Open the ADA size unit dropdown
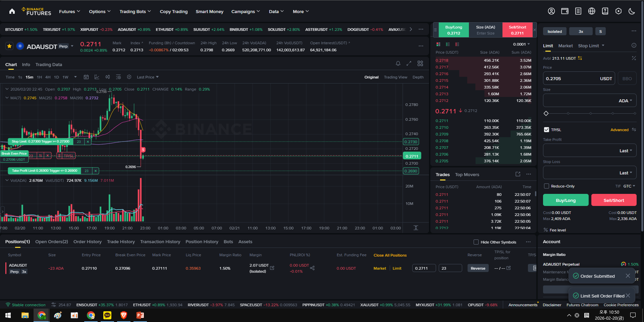 (625, 101)
